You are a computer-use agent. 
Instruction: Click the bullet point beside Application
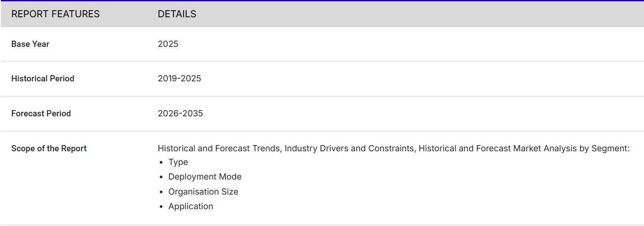click(x=161, y=207)
